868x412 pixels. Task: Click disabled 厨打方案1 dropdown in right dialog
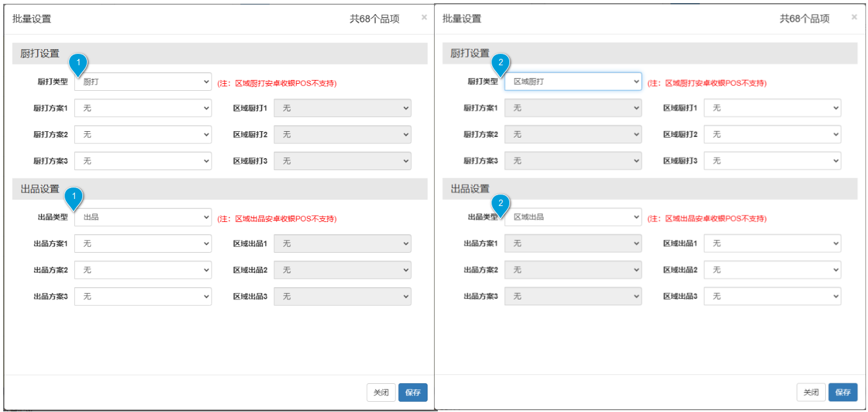point(573,108)
